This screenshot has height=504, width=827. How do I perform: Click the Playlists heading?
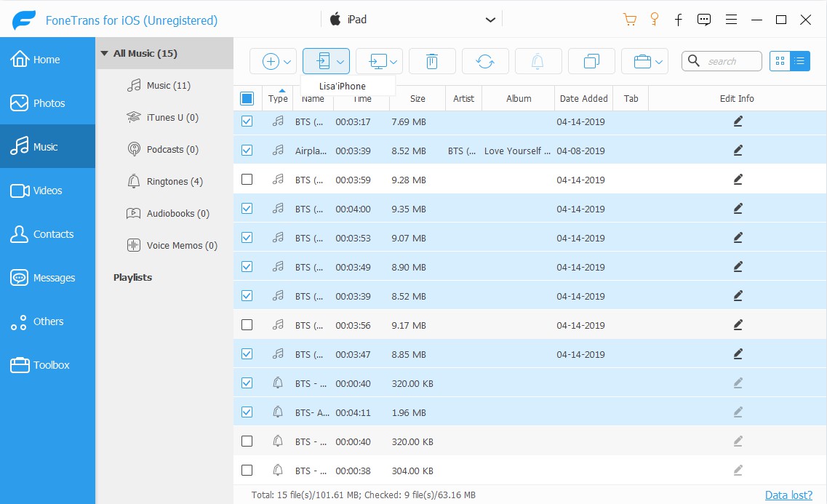[132, 277]
